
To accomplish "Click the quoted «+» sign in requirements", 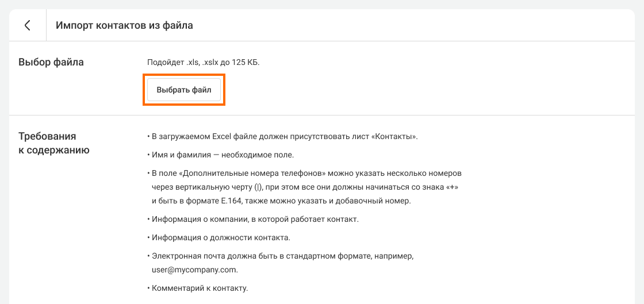I will (x=451, y=187).
